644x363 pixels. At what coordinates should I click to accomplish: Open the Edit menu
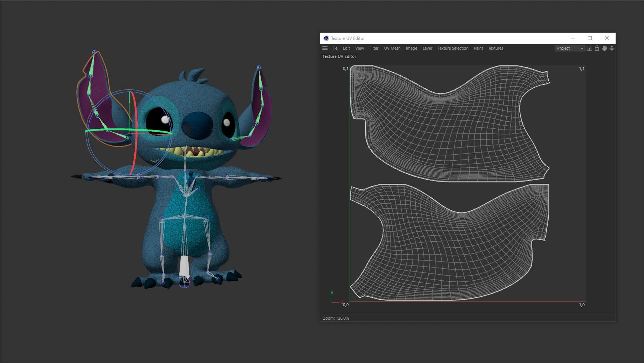pyautogui.click(x=346, y=48)
